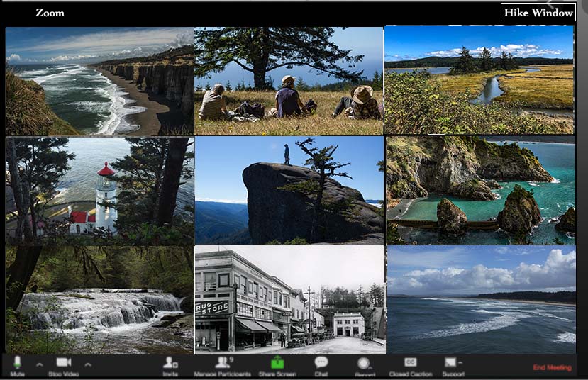Start recording with the Record icon

coord(364,364)
